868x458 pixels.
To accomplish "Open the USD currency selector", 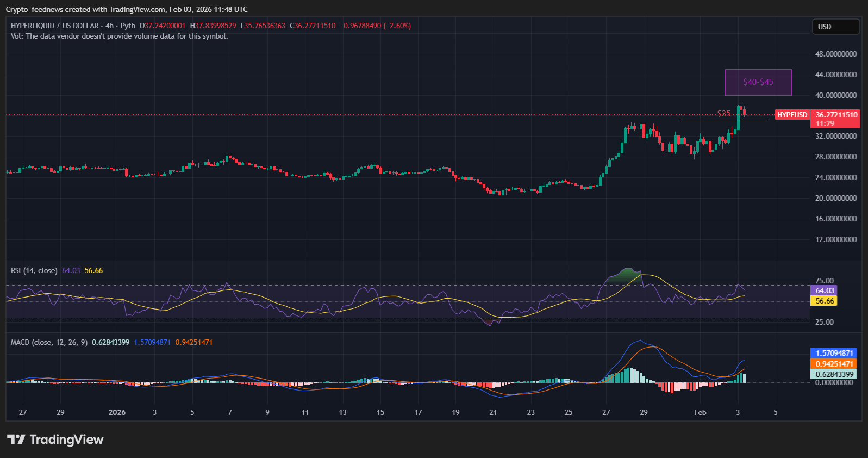I will point(835,27).
